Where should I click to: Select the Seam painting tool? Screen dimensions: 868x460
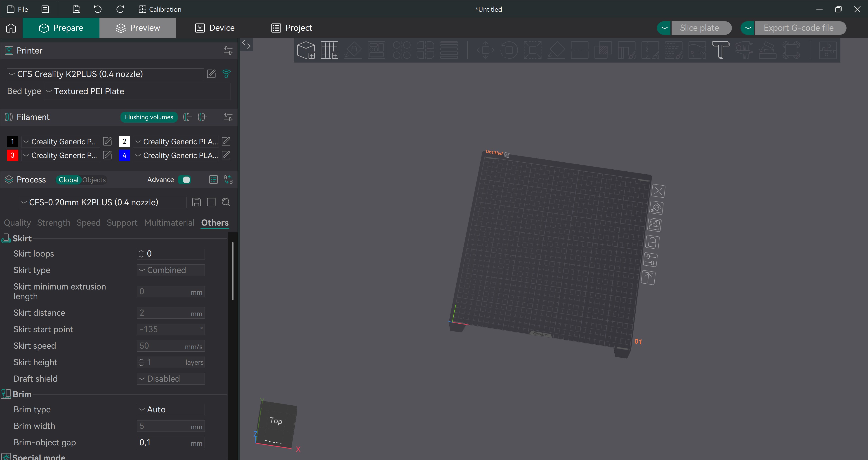tap(650, 50)
